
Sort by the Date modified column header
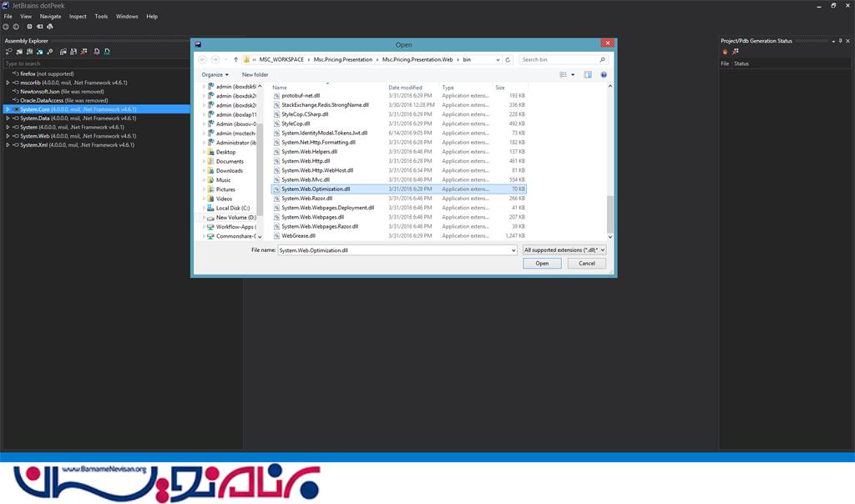point(405,87)
